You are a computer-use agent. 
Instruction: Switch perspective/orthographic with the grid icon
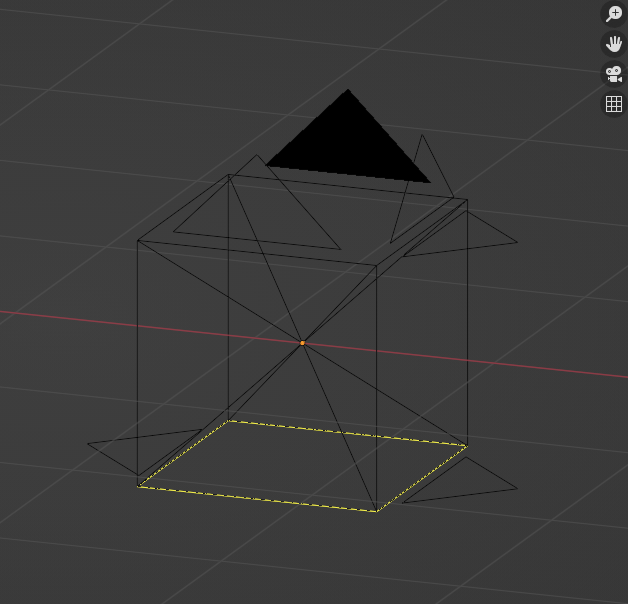point(614,104)
